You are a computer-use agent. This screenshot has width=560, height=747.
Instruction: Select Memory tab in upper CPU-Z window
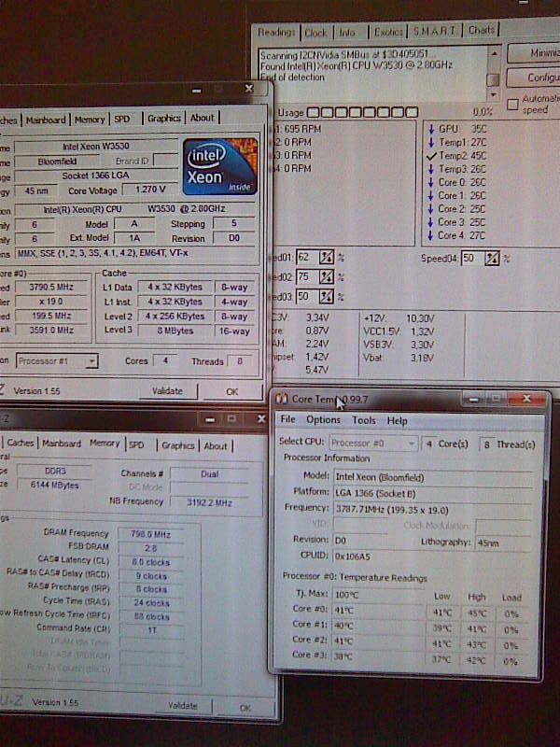(x=90, y=120)
